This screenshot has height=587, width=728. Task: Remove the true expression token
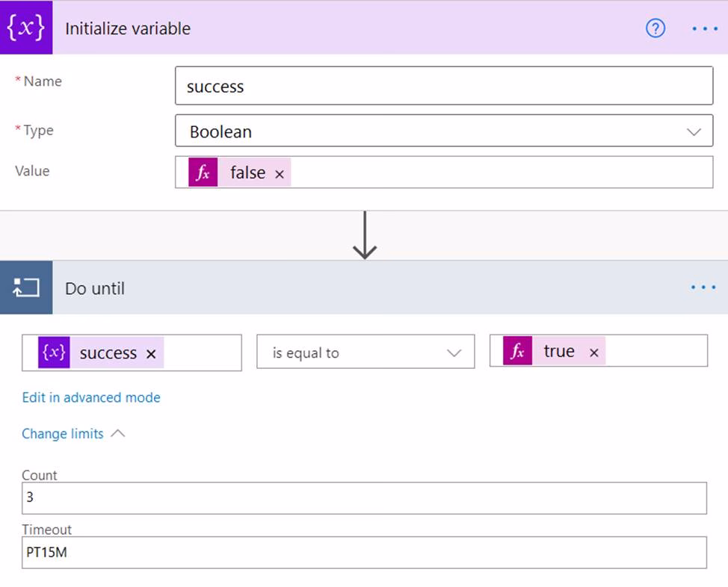click(x=594, y=352)
